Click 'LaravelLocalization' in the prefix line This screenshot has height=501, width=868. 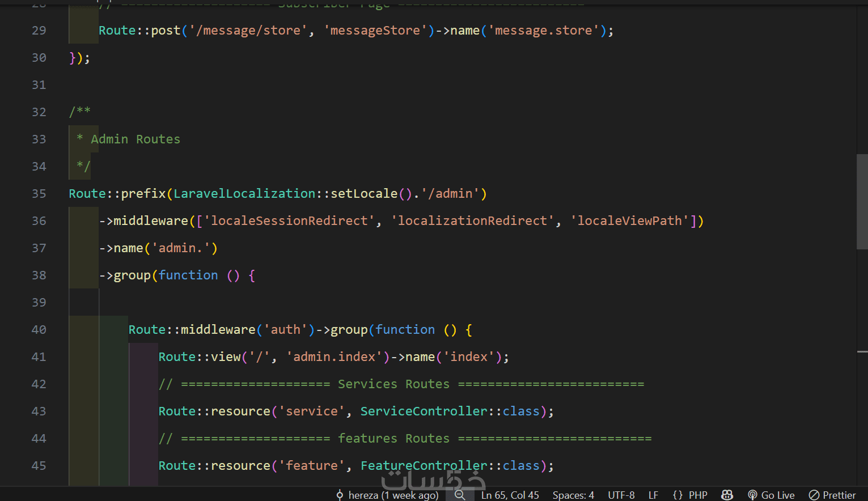pyautogui.click(x=244, y=194)
